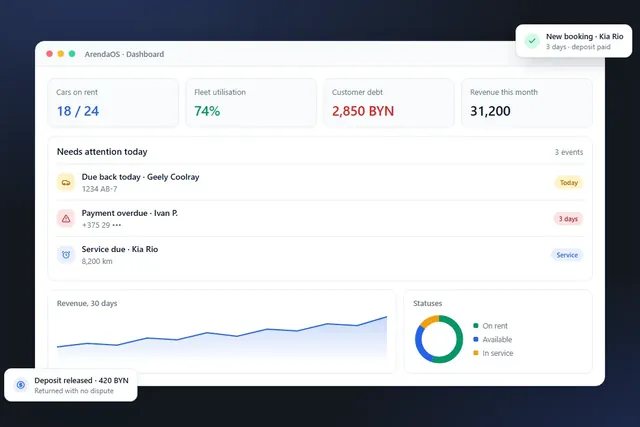Select 'Payment overdue · Ivan P.' title
The height and width of the screenshot is (427, 640).
click(129, 213)
